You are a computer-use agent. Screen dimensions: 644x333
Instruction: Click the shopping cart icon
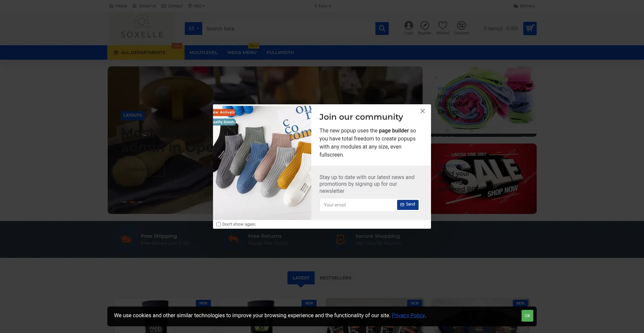[530, 29]
